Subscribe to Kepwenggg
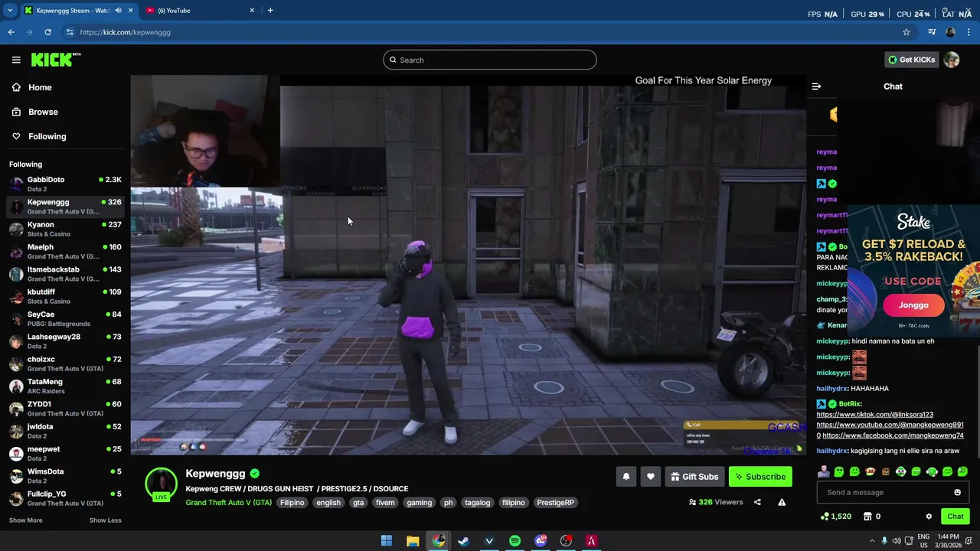980x551 pixels. click(x=760, y=477)
